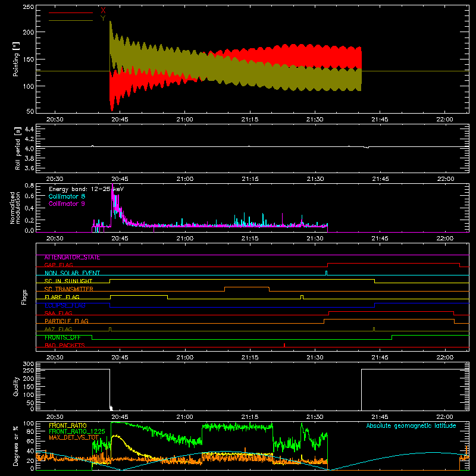Click 'Absolute geomagnetic latitude' legend text

point(411,425)
